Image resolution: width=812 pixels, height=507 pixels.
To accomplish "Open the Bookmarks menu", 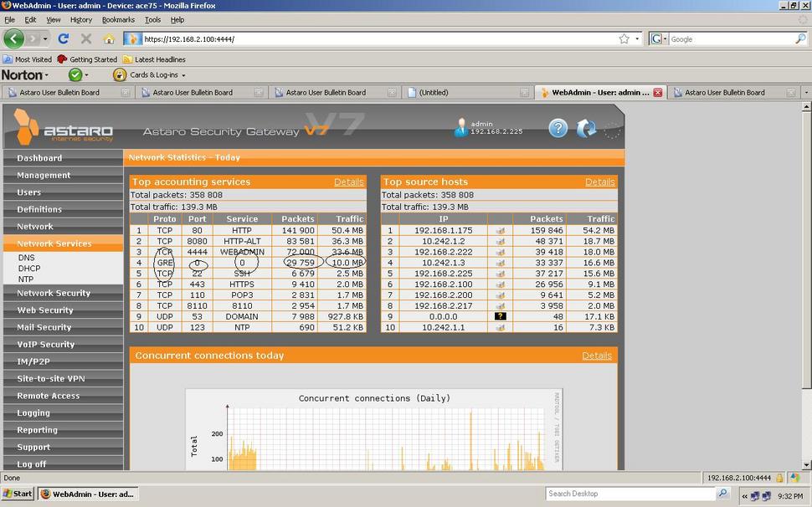I will [x=118, y=19].
